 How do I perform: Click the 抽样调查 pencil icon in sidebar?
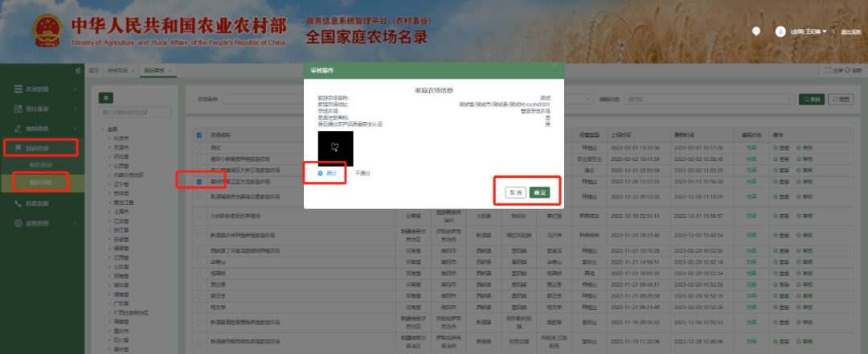coord(18,129)
